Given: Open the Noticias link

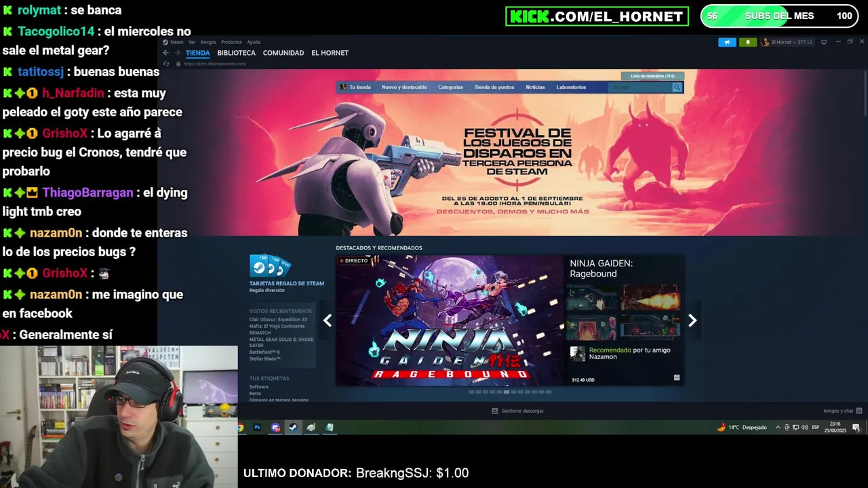Looking at the screenshot, I should click(535, 87).
